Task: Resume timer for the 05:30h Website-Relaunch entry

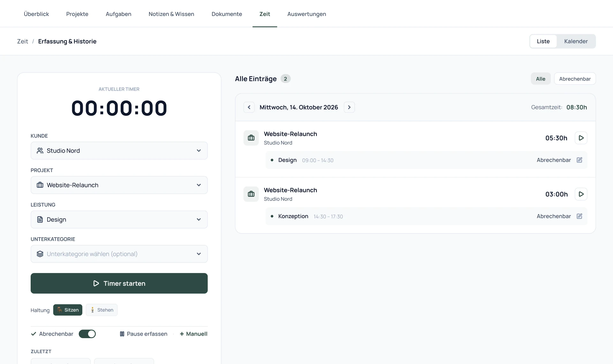Action: (581, 138)
